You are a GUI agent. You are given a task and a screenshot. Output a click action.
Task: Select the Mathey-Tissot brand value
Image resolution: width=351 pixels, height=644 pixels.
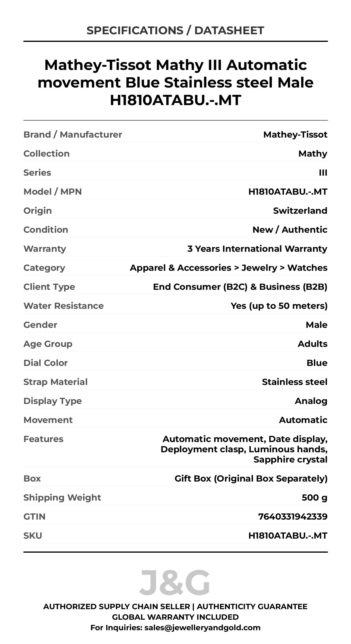pos(295,135)
